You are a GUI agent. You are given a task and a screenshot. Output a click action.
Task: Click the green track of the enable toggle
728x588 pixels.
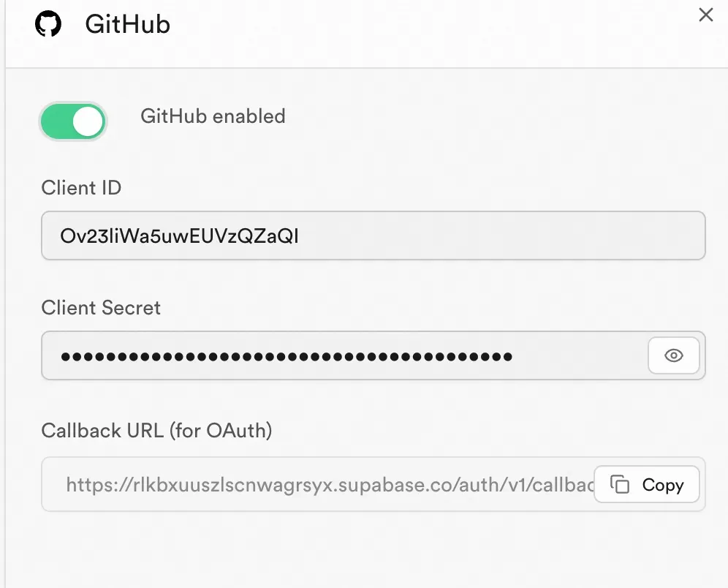pos(56,121)
